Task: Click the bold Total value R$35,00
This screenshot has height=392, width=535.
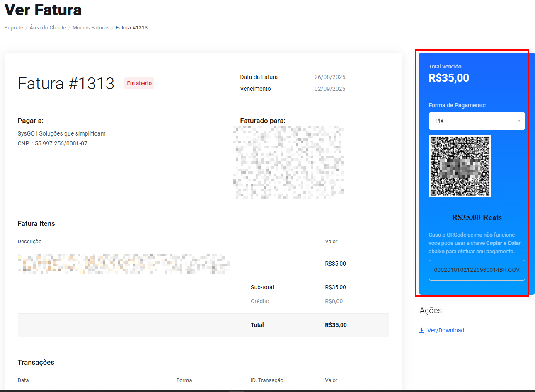Action: click(336, 325)
